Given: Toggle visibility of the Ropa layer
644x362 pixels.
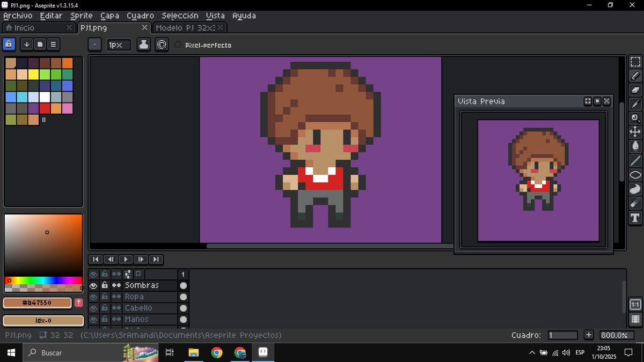Looking at the screenshot, I should 94,297.
